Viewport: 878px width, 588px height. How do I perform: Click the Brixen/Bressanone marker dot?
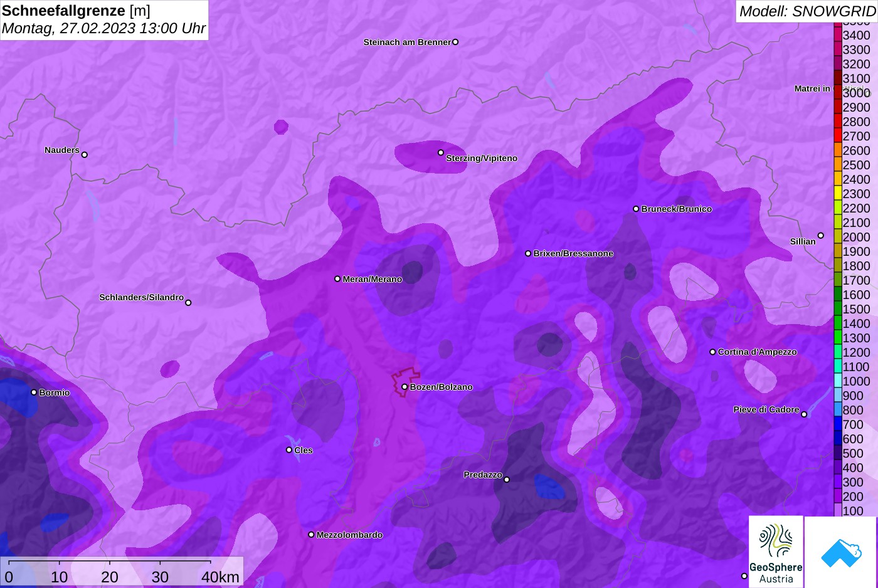coord(528,253)
